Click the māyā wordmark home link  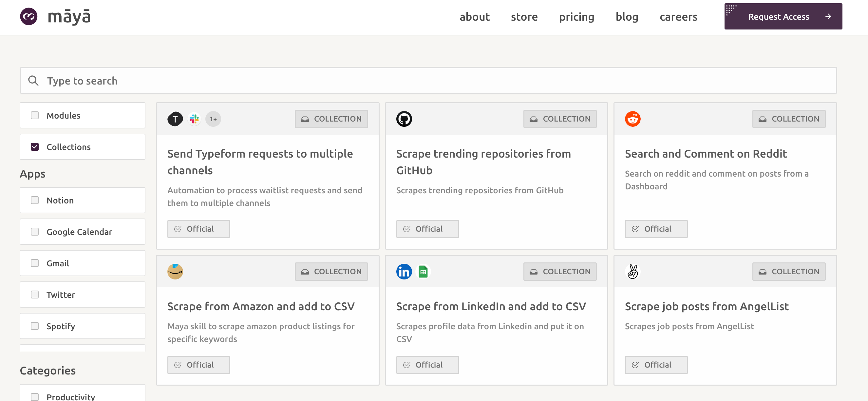click(69, 16)
